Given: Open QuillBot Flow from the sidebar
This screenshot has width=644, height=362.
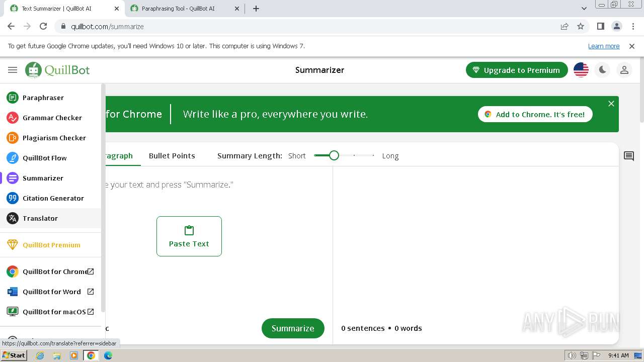Looking at the screenshot, I should 50,158.
